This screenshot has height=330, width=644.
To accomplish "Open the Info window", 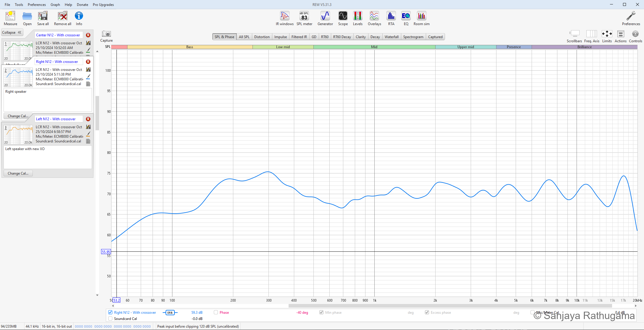I will (x=79, y=18).
